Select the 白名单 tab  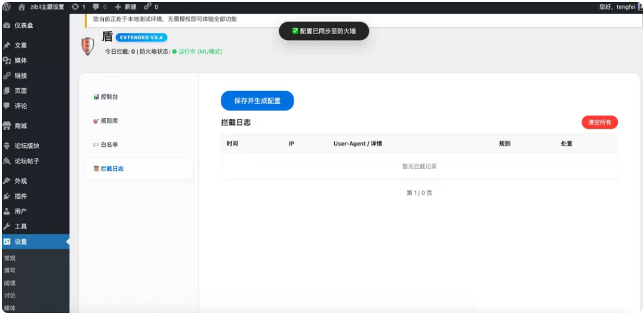pos(109,145)
